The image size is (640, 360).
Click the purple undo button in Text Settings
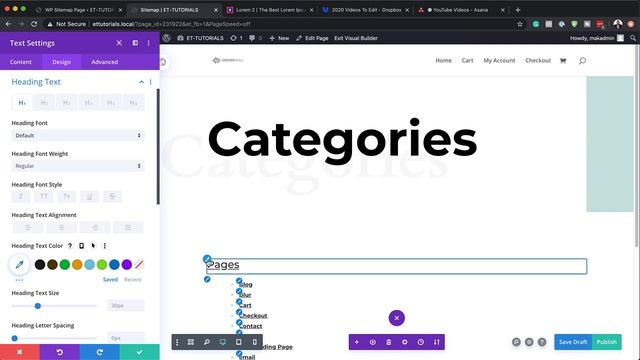coord(60,352)
